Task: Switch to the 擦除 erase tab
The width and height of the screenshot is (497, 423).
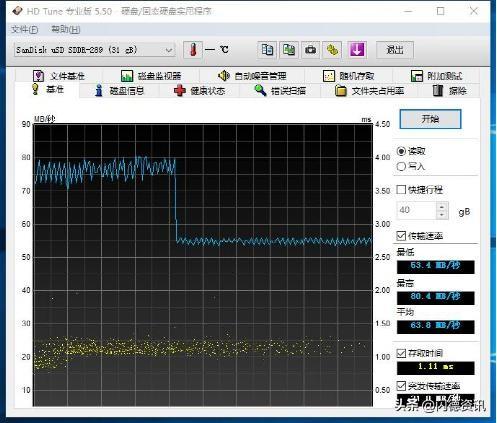Action: [449, 91]
